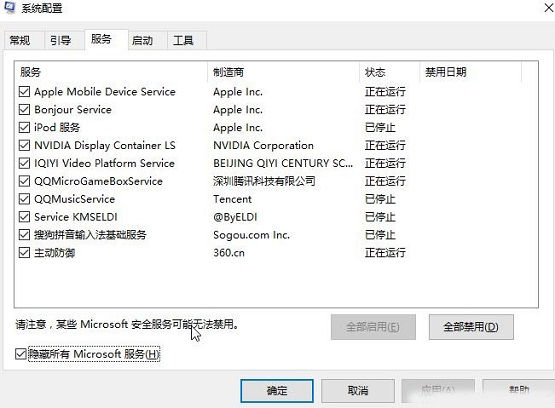Switch to the 启动 tab

point(143,40)
